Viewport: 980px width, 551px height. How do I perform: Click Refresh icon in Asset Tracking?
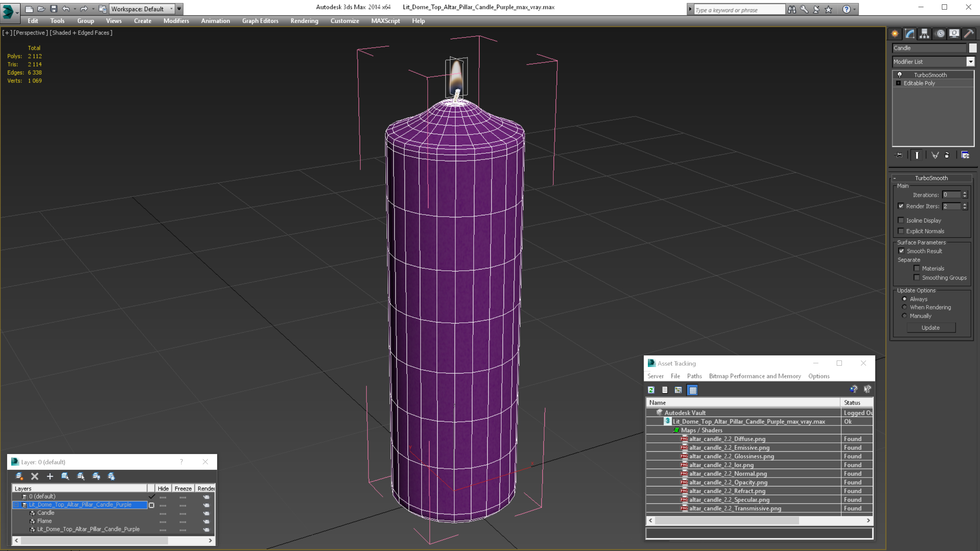651,390
